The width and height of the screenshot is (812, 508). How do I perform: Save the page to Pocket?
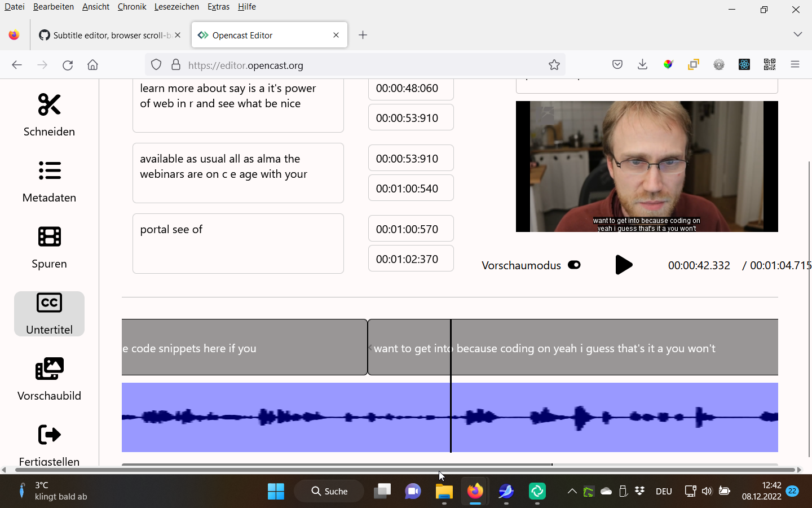pyautogui.click(x=617, y=64)
